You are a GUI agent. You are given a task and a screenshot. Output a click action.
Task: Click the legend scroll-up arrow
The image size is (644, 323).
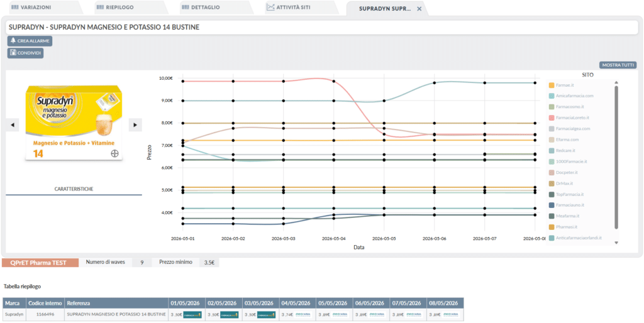616,82
